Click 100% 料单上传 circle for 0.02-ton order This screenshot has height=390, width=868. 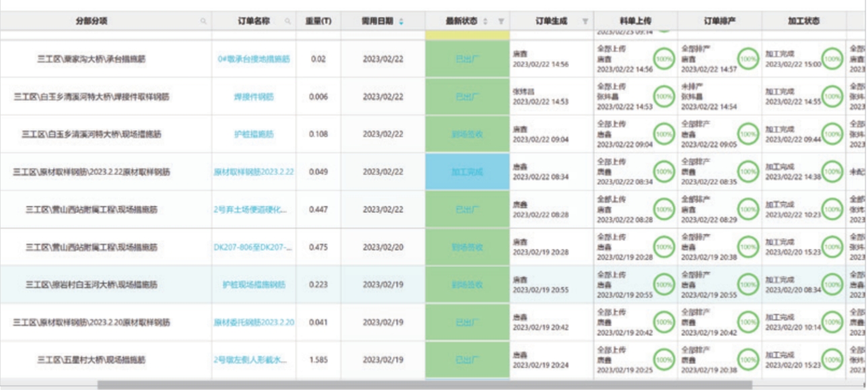pyautogui.click(x=663, y=59)
